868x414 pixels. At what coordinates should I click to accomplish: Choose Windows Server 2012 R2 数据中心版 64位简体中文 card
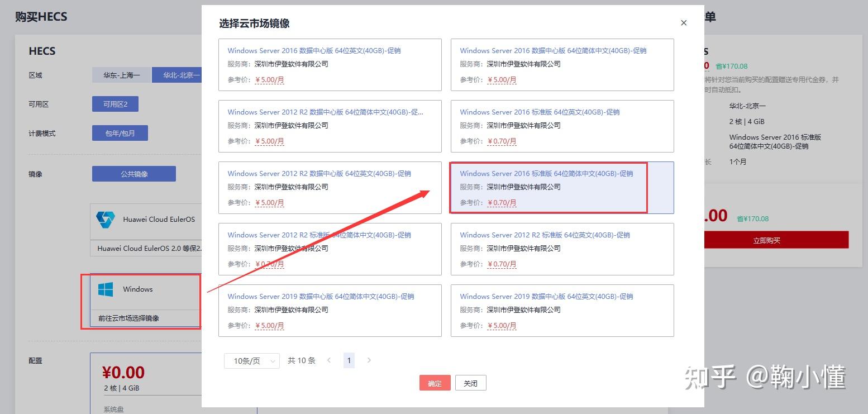(330, 126)
